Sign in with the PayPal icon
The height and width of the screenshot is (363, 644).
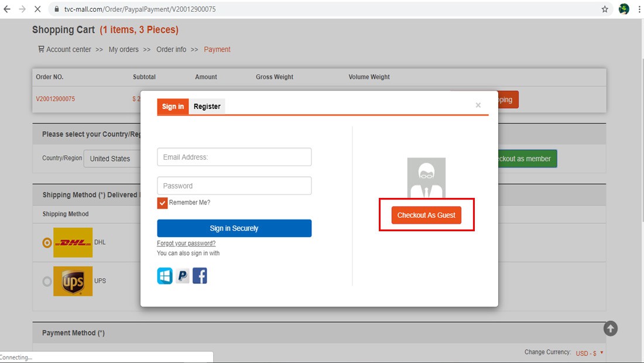(x=183, y=276)
